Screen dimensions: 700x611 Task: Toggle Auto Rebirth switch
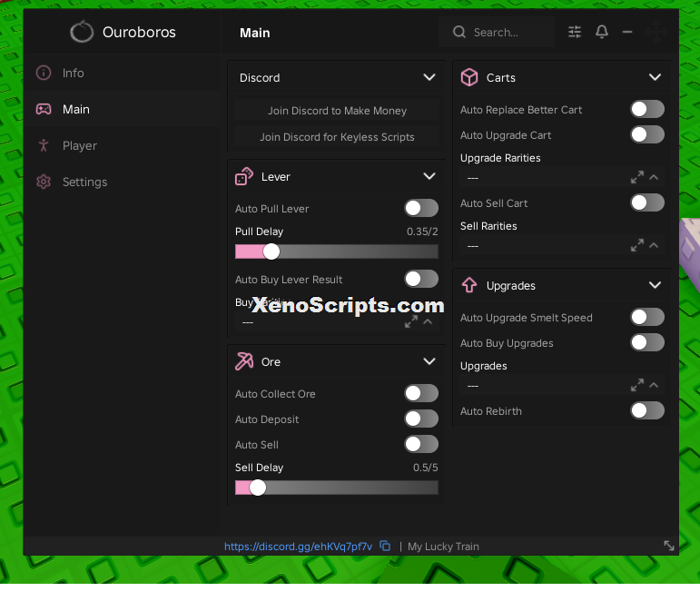646,410
